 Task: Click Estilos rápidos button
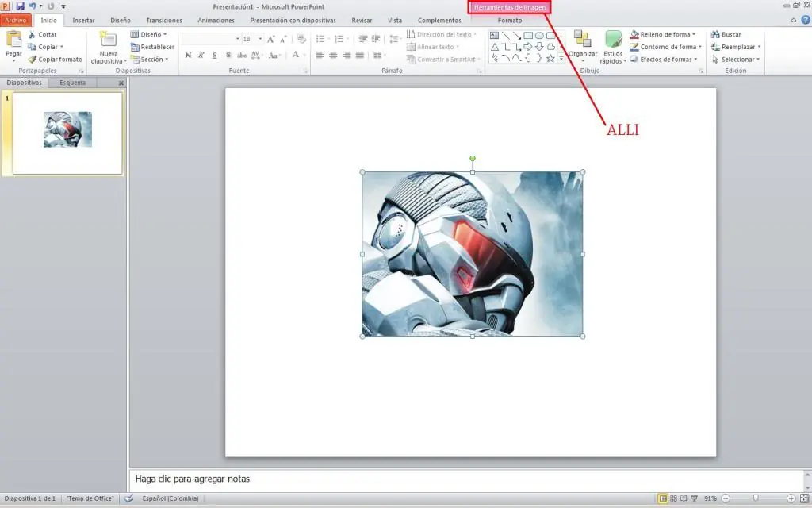click(613, 47)
